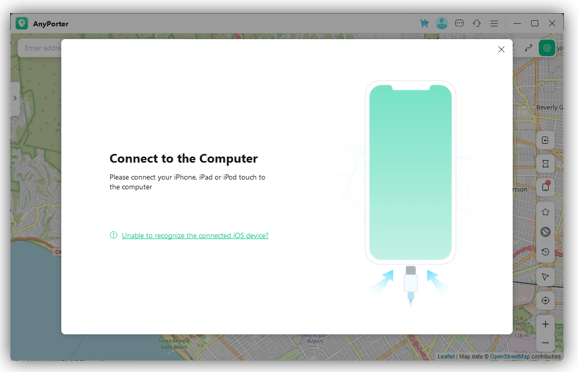Zoom in the map with plus button
Screen dimensions: 578x372
pyautogui.click(x=546, y=324)
